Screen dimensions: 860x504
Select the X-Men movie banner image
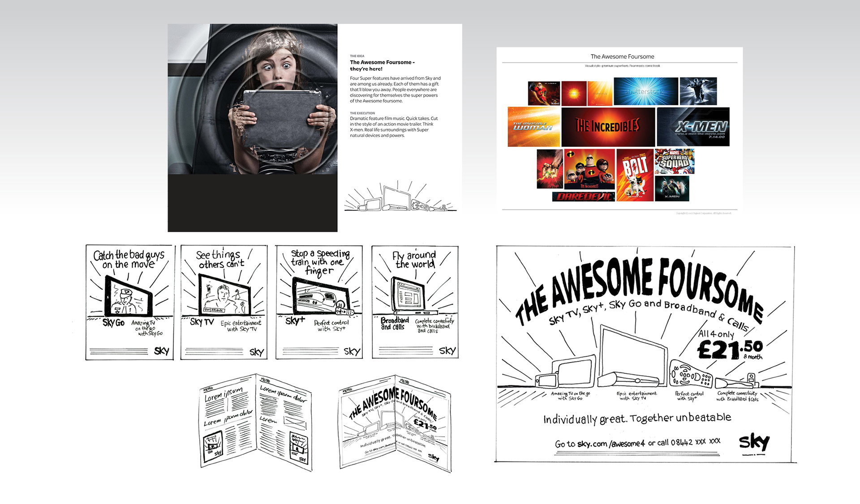693,127
